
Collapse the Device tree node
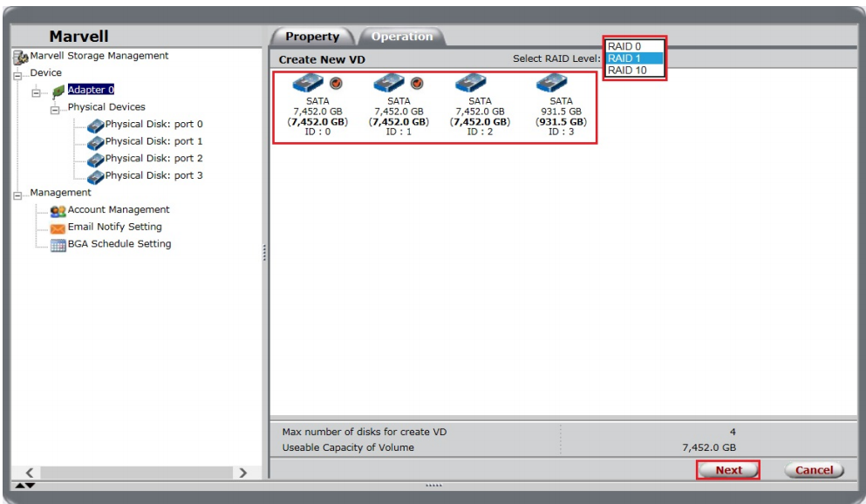tap(18, 75)
